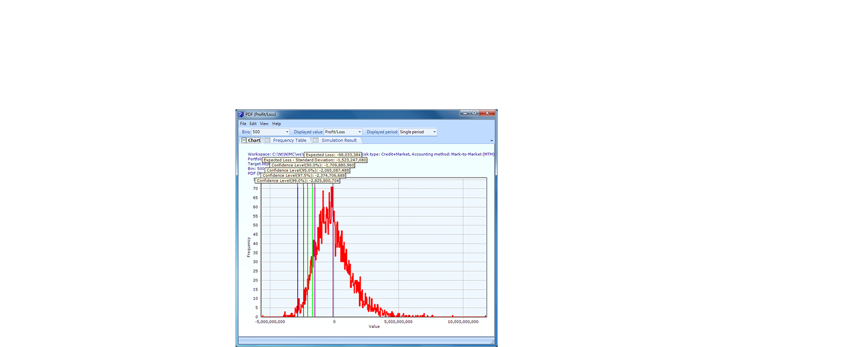868x347 pixels.
Task: Click the 5,000,000,000 x-axis tick label
Action: (399, 322)
